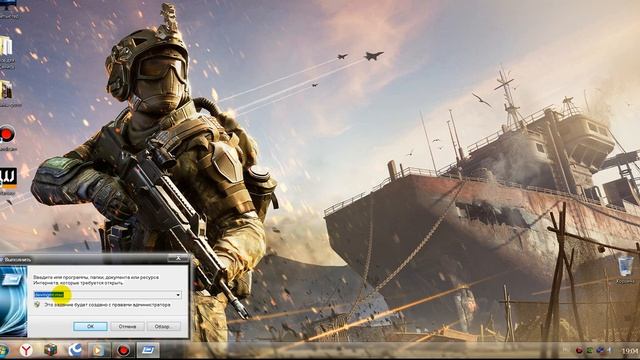
Task: Launch the Warface desktop shortcut
Action: [8, 178]
